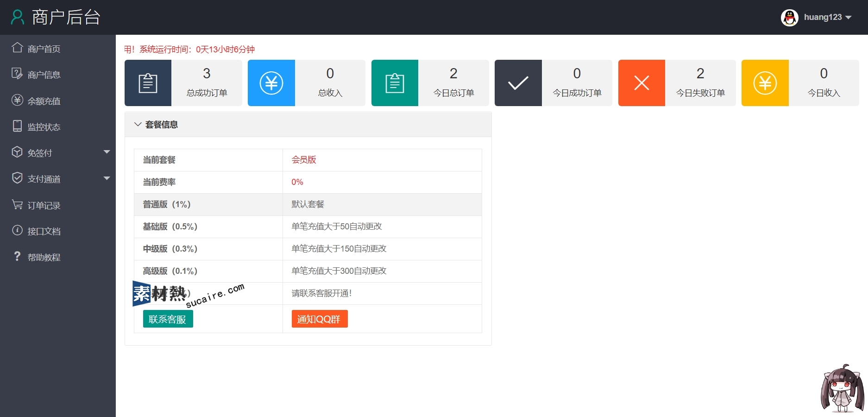This screenshot has height=417, width=868.
Task: Click the question mark icon beside 帮助教程
Action: 17,256
